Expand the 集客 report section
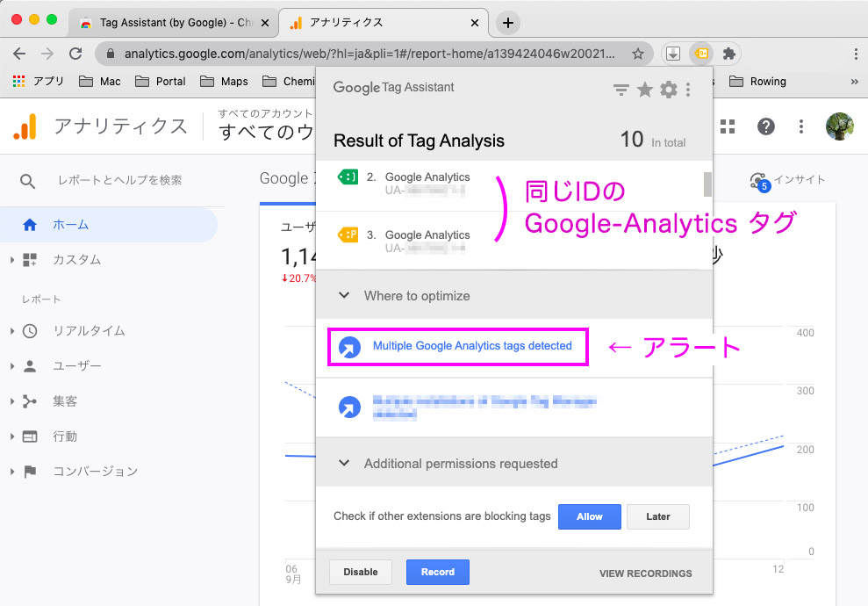The width and height of the screenshot is (868, 606). (12, 401)
